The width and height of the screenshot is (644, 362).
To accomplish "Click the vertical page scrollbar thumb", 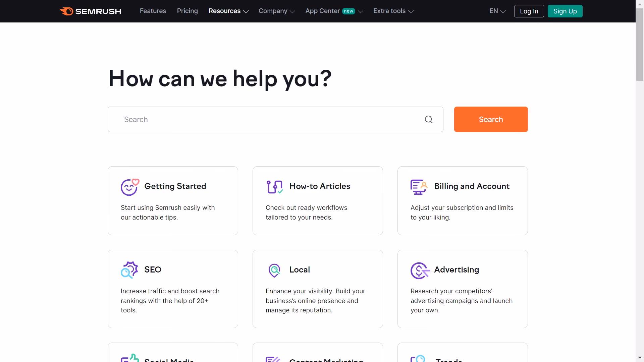I will tap(640, 45).
